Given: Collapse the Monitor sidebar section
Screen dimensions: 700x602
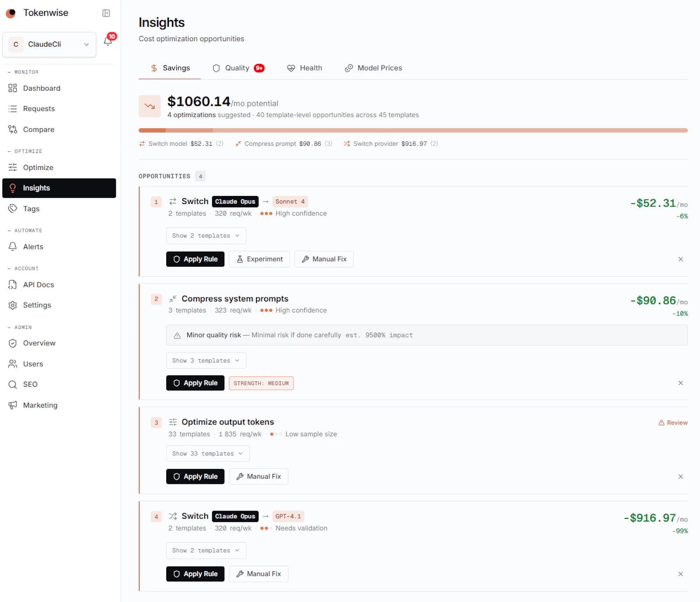Looking at the screenshot, I should click(x=23, y=72).
